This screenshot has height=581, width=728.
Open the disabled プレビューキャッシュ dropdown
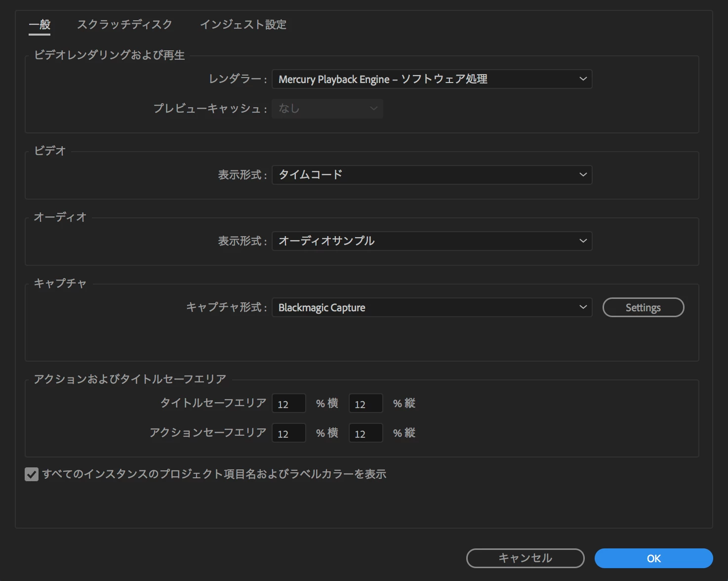327,109
